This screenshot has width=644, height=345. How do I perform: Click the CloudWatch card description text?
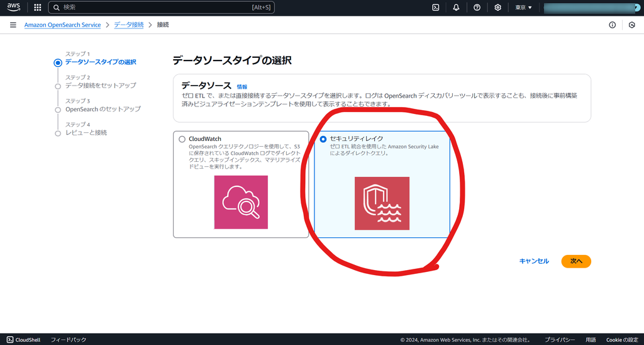pos(245,157)
